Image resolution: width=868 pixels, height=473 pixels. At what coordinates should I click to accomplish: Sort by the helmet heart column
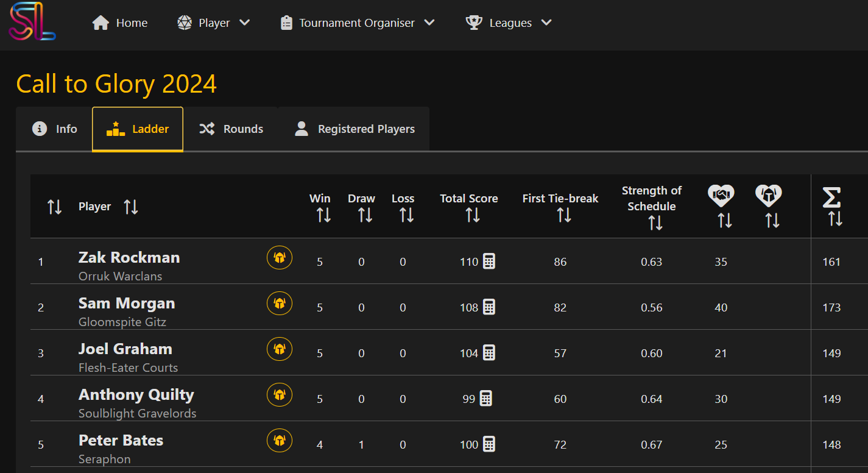772,220
